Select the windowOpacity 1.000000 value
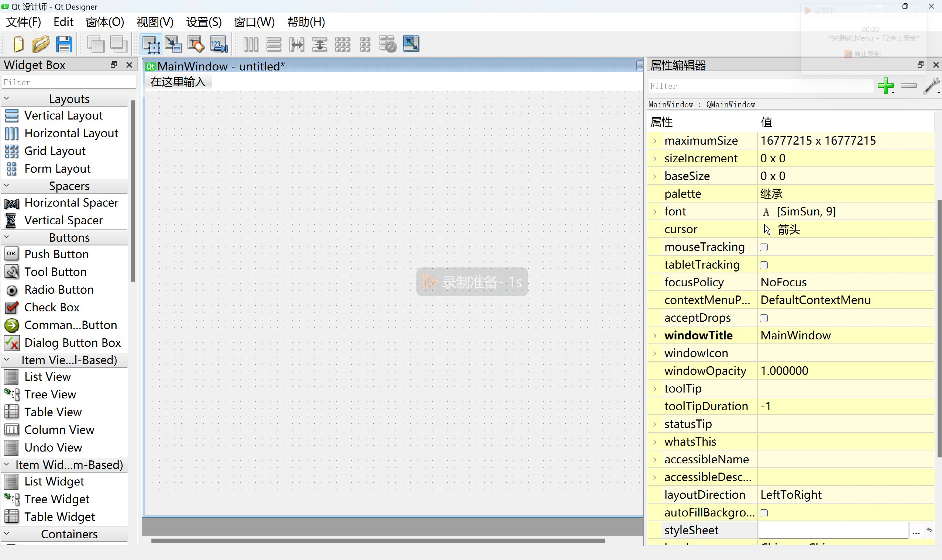This screenshot has height=560, width=942. pos(845,371)
